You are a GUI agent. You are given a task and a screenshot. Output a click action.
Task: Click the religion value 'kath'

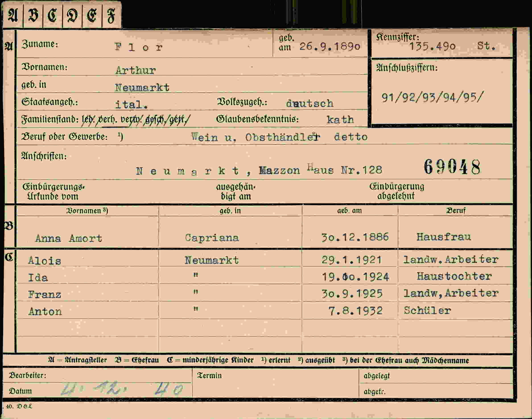pos(340,120)
